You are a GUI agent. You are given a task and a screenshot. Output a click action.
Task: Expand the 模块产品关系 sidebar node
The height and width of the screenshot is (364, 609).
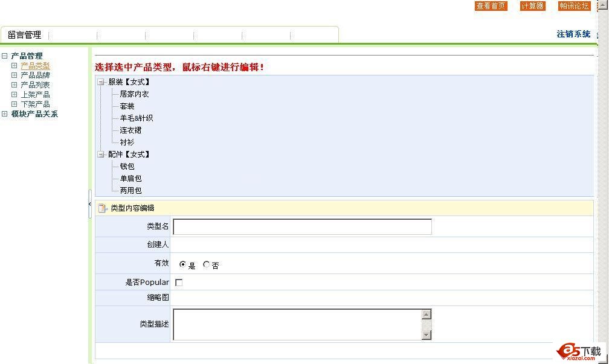click(4, 113)
